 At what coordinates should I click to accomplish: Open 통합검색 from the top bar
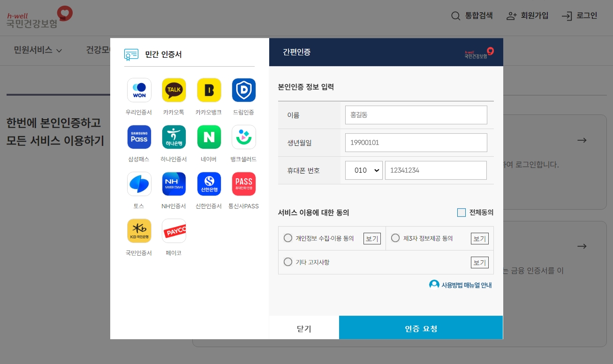coord(472,16)
